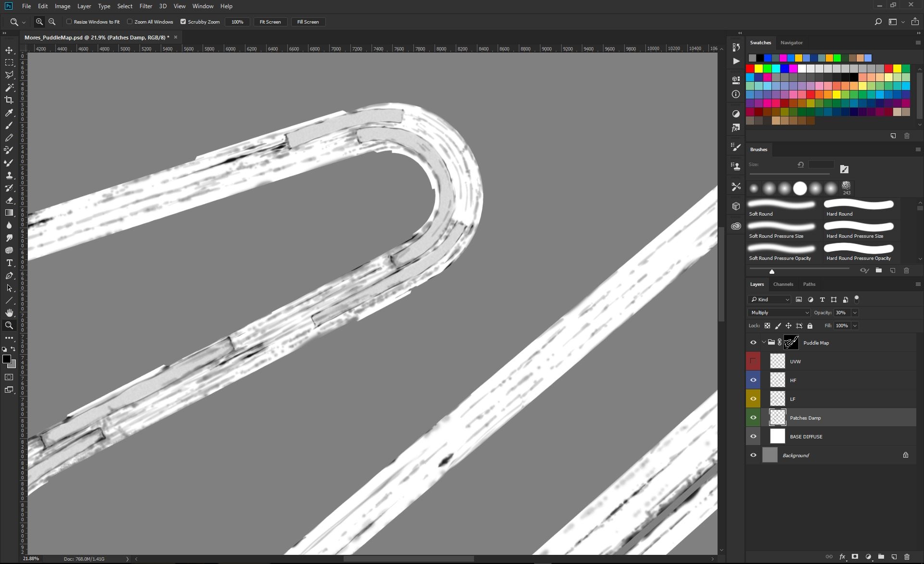Select the BASE DIFFUSE layer thumbnail
This screenshot has width=924, height=564.
(x=777, y=436)
